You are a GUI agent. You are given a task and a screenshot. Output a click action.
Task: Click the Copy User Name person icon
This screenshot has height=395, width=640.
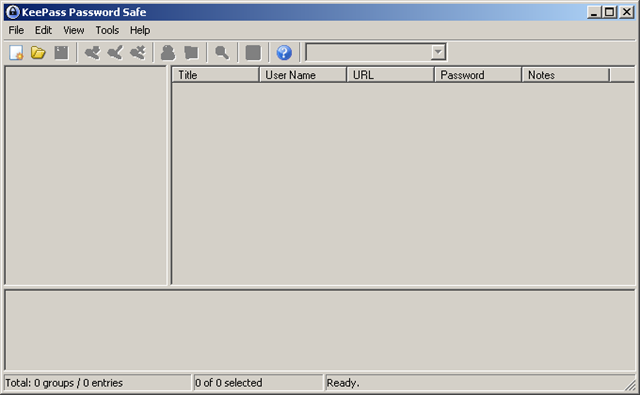[168, 53]
